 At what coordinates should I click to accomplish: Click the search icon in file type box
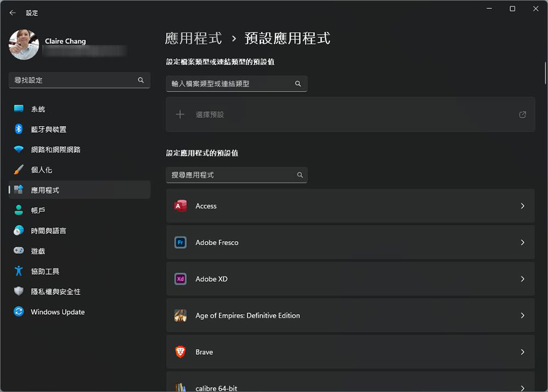298,83
